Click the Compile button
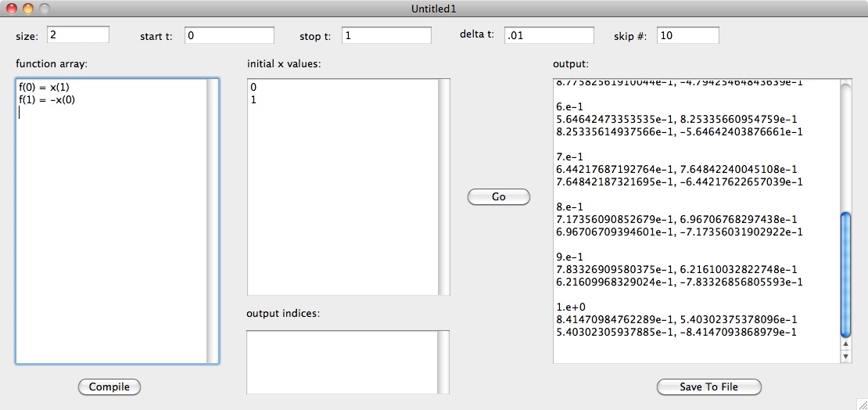This screenshot has height=410, width=868. pyautogui.click(x=109, y=387)
